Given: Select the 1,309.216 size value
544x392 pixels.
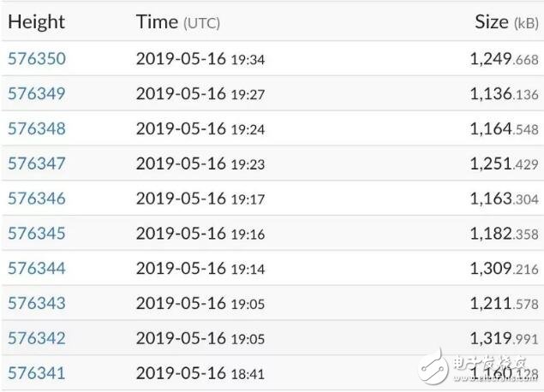Looking at the screenshot, I should pos(504,268).
